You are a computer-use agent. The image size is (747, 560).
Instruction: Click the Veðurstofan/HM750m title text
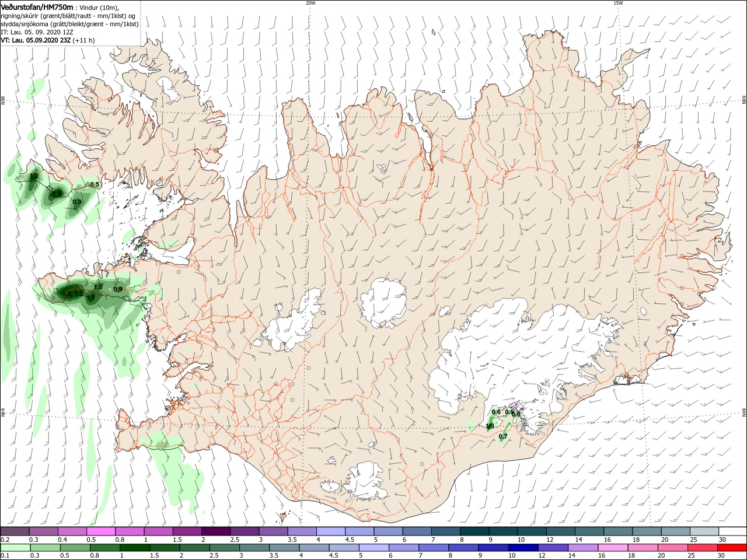pyautogui.click(x=37, y=6)
